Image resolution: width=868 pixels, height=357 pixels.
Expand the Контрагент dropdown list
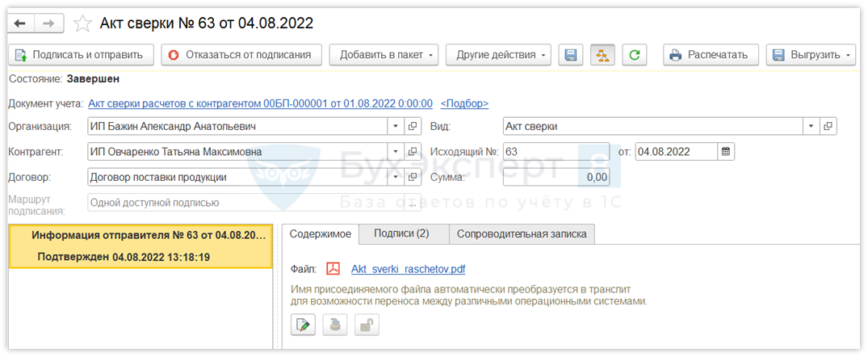[396, 152]
